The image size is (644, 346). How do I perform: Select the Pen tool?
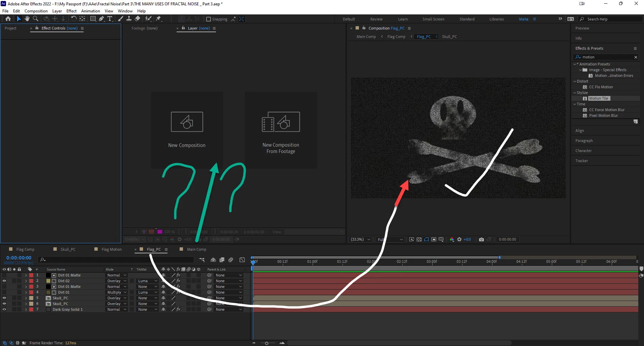(101, 19)
